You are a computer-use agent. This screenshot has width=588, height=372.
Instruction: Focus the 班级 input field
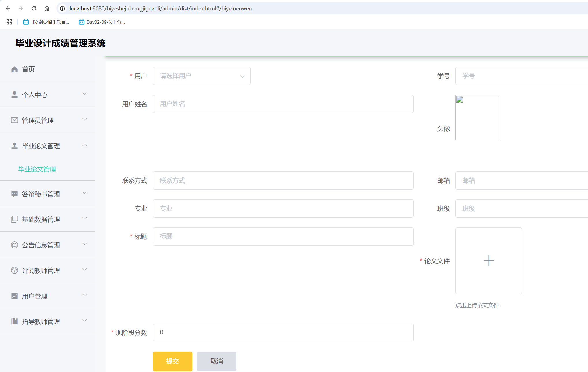tap(521, 208)
